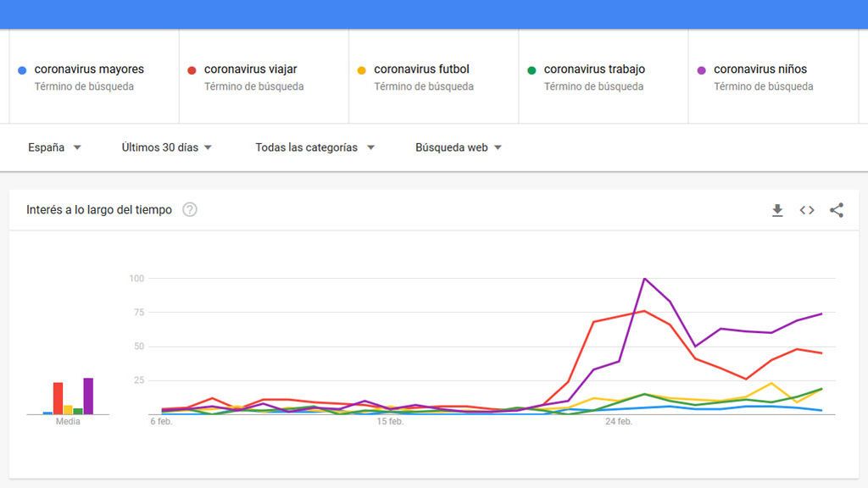Image resolution: width=868 pixels, height=488 pixels.
Task: Select the coronavirus trabajo term card
Action: pos(604,76)
